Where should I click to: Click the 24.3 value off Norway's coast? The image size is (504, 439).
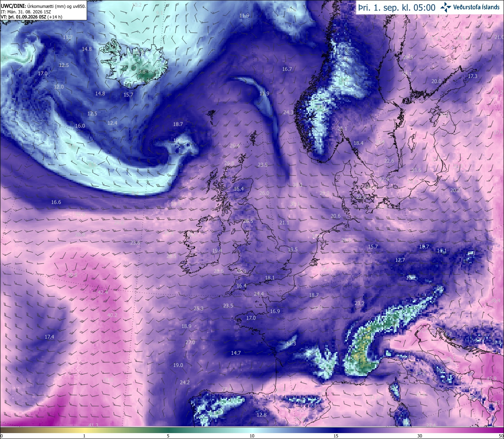pyautogui.click(x=288, y=112)
